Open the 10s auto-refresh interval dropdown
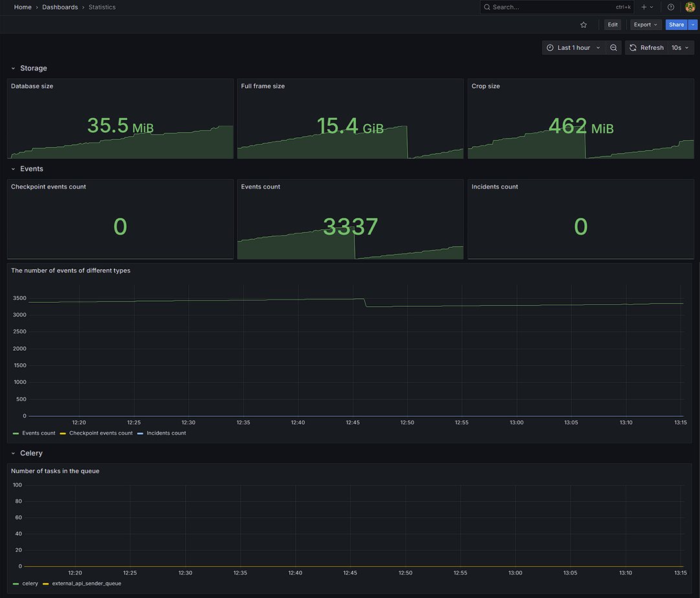This screenshot has width=700, height=598. [679, 47]
